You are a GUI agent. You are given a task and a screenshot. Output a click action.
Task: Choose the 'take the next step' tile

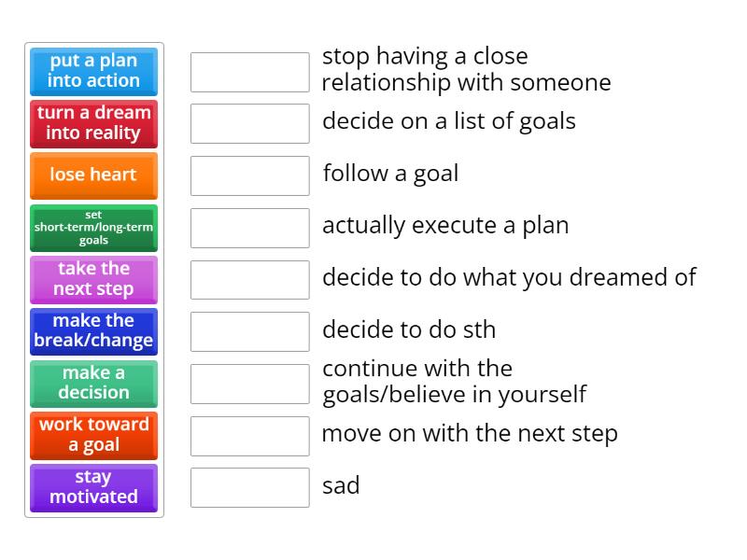click(x=93, y=279)
